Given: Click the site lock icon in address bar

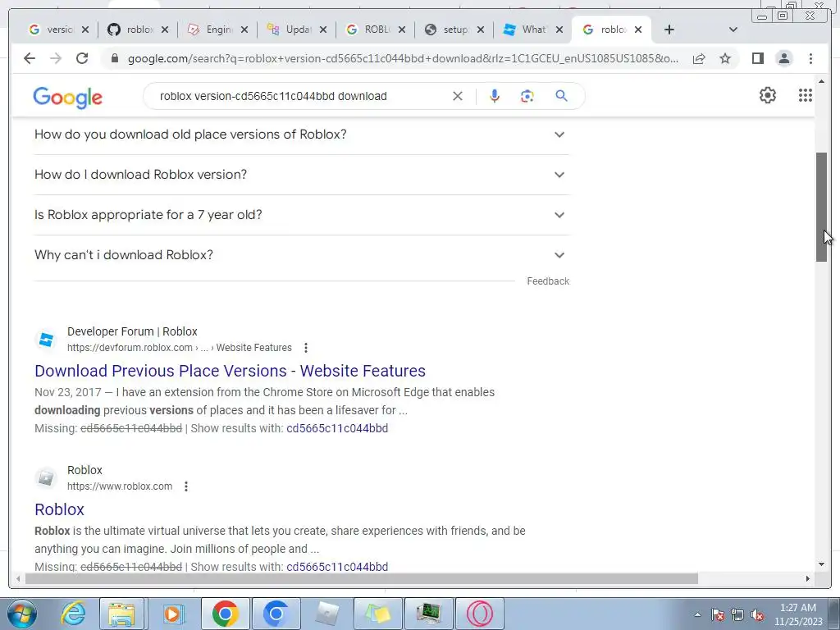Looking at the screenshot, I should click(x=114, y=58).
